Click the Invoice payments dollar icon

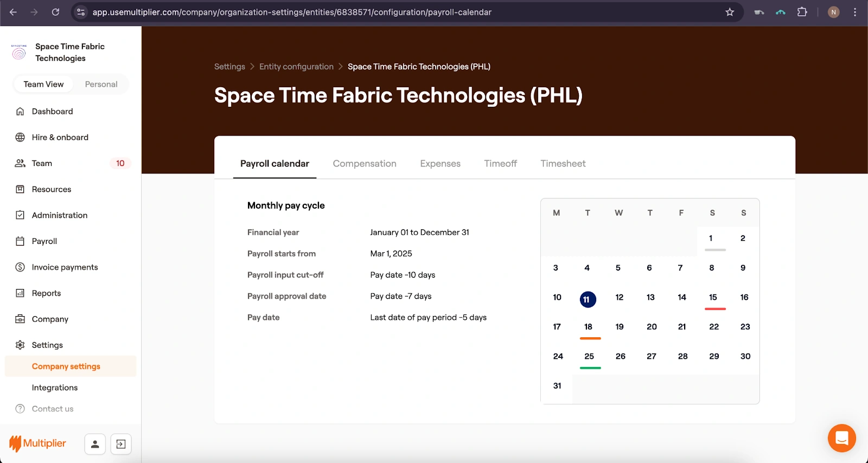click(x=20, y=267)
